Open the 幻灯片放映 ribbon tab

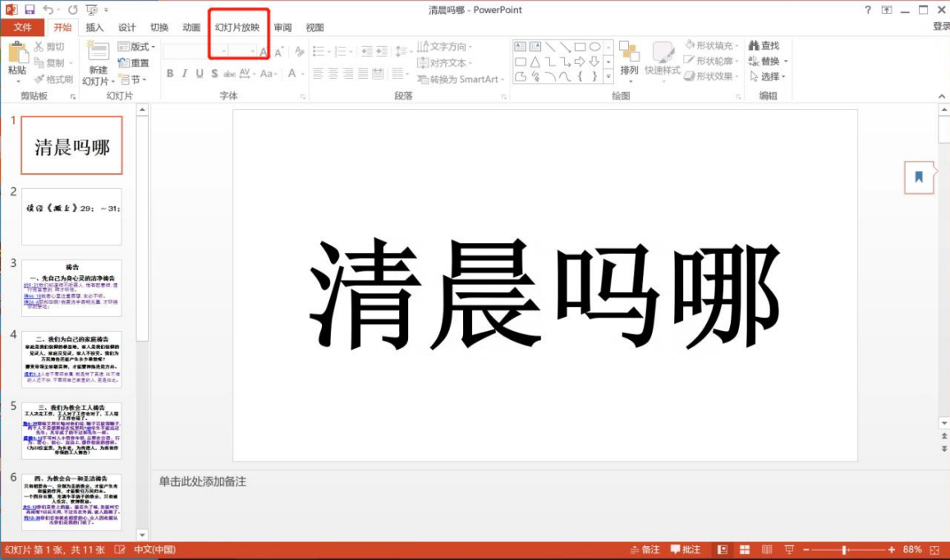[238, 27]
